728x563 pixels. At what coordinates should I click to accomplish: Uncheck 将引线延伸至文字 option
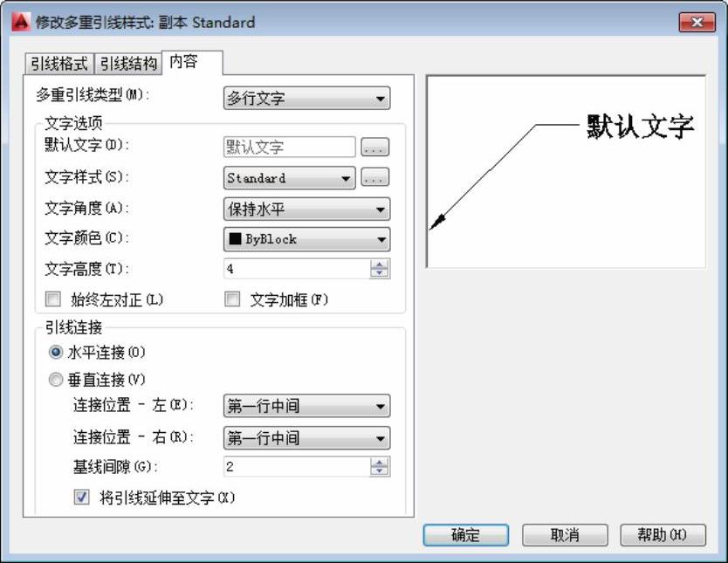82,497
